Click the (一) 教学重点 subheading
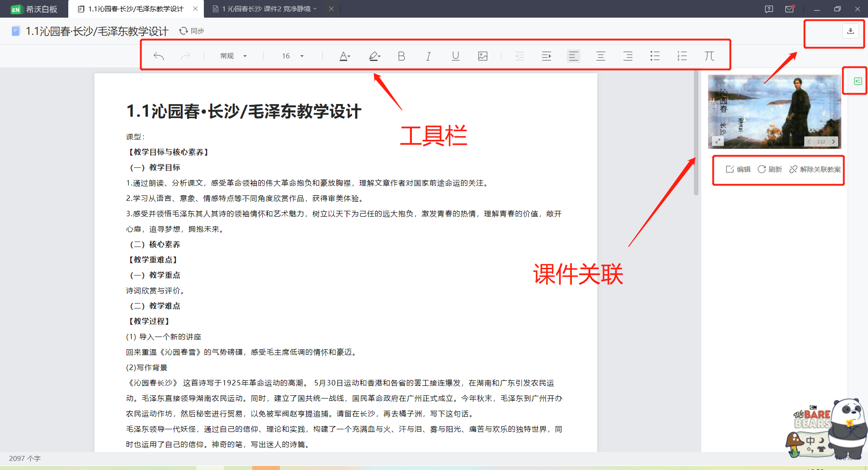This screenshot has width=868, height=470. pos(155,275)
